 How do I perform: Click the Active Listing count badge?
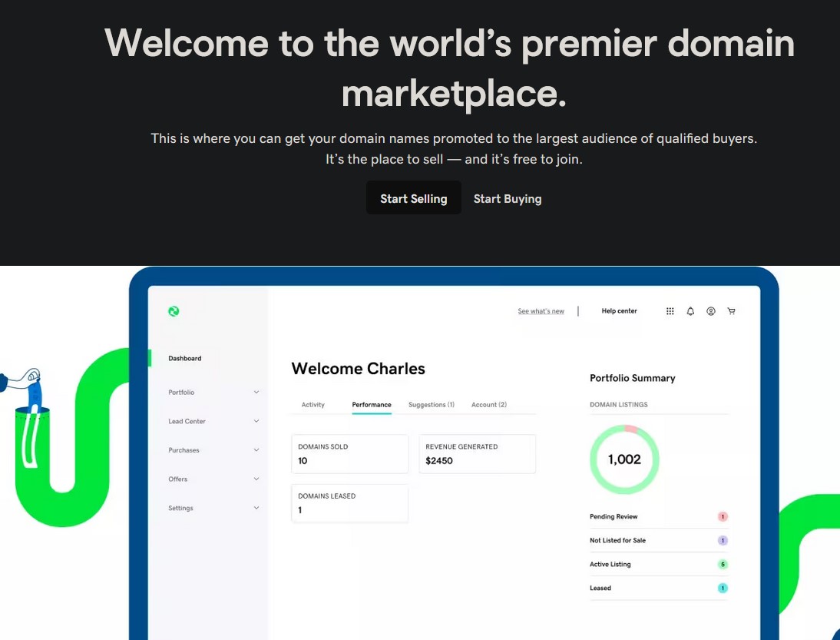point(723,565)
